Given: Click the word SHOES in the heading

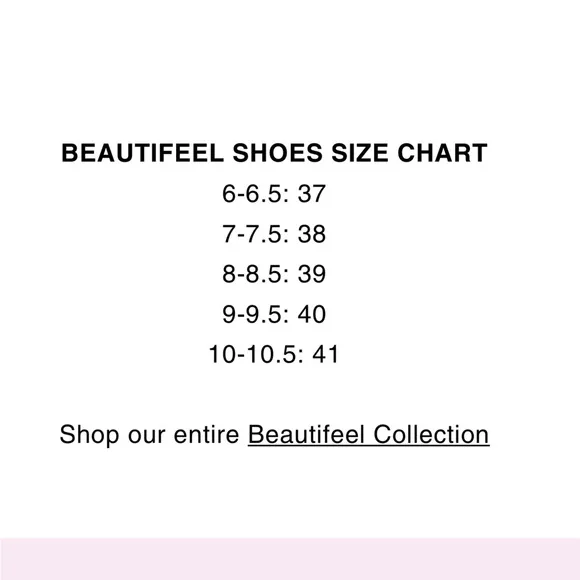Looking at the screenshot, I should [x=277, y=153].
